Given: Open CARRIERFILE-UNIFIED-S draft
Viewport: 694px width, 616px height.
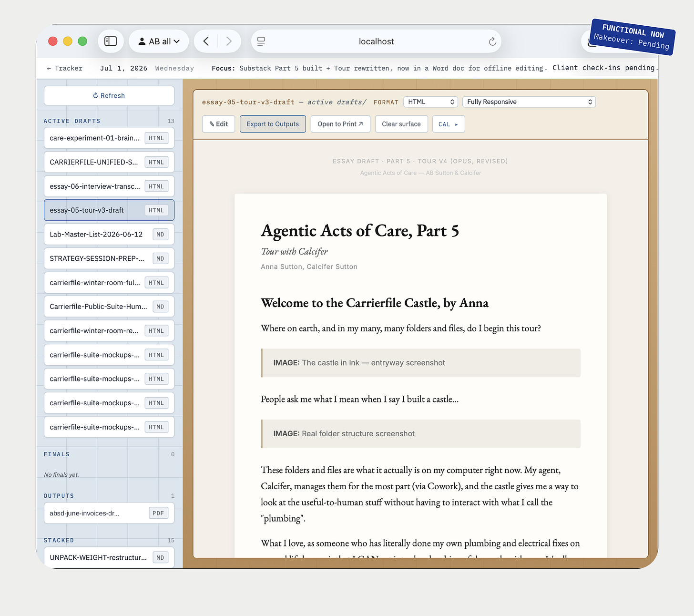Looking at the screenshot, I should coord(109,162).
